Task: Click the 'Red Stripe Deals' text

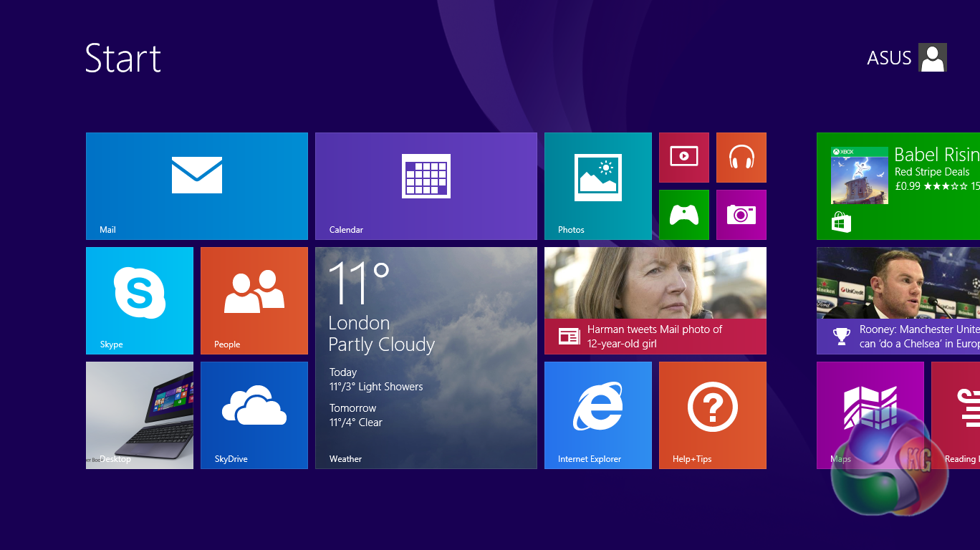Action: pyautogui.click(x=932, y=172)
